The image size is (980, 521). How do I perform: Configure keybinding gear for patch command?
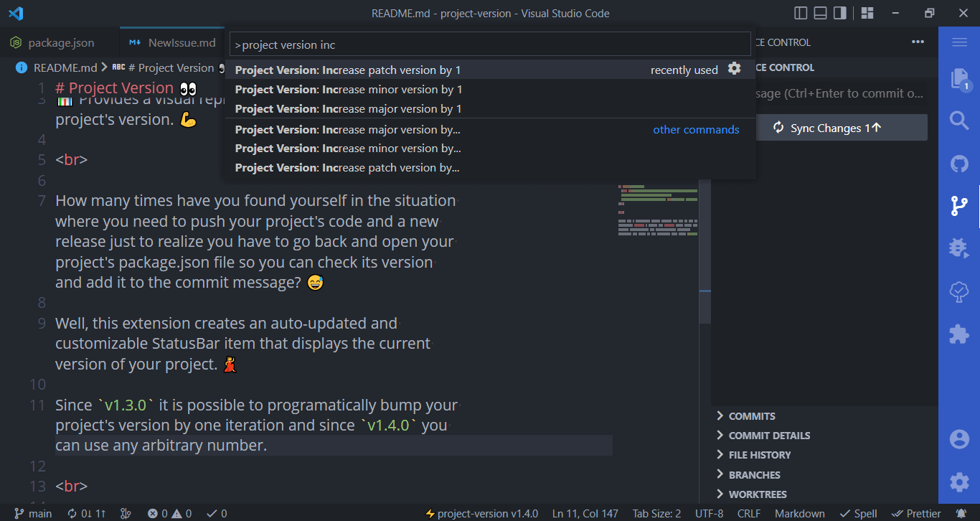734,69
